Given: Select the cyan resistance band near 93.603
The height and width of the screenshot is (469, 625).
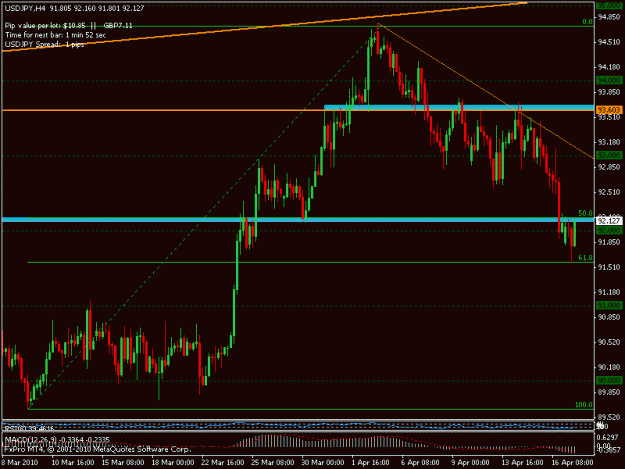Looking at the screenshot, I should (x=459, y=107).
